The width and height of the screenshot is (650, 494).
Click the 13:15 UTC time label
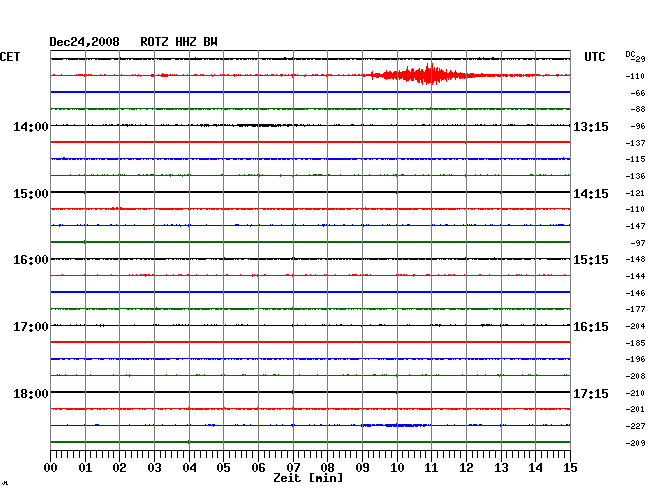coord(591,126)
